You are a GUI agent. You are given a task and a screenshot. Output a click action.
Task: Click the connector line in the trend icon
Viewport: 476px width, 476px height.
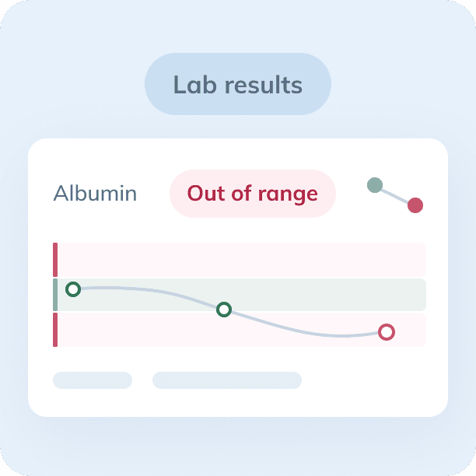[x=395, y=195]
